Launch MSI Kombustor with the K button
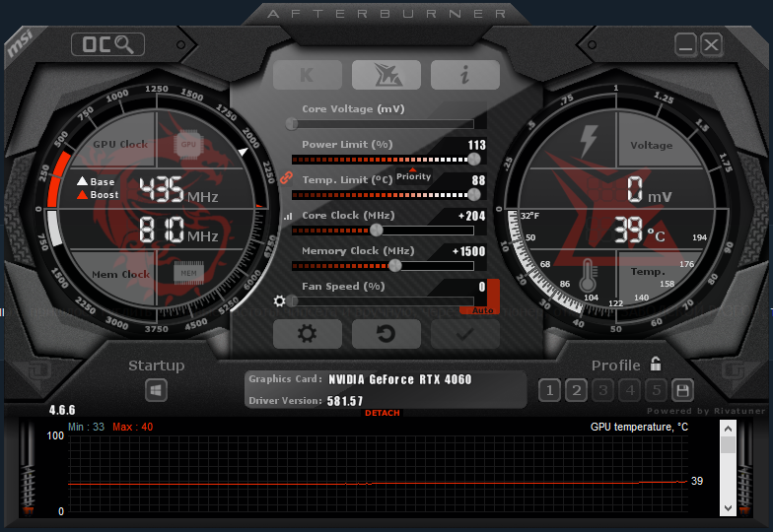Viewport: 773px width, 532px height. 308,75
